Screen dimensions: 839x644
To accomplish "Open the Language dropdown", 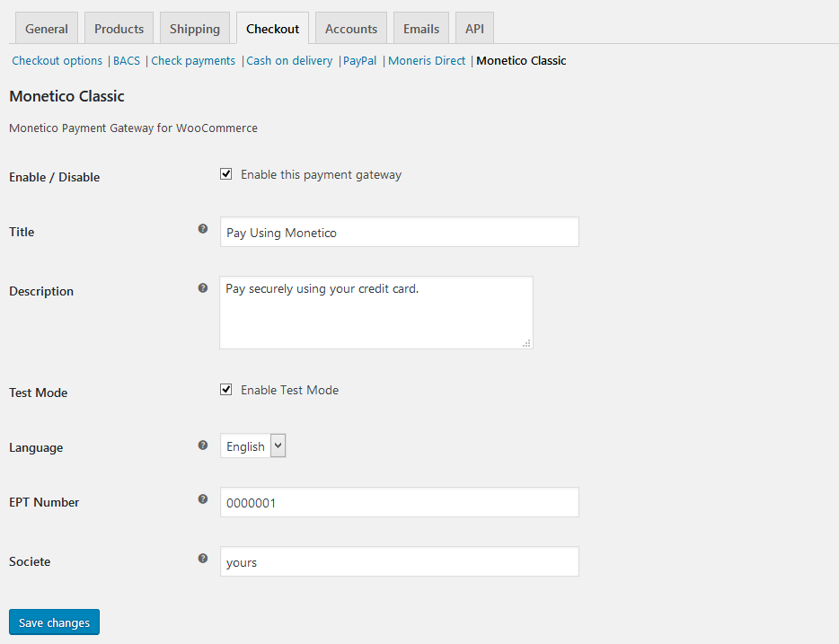I will 252,446.
